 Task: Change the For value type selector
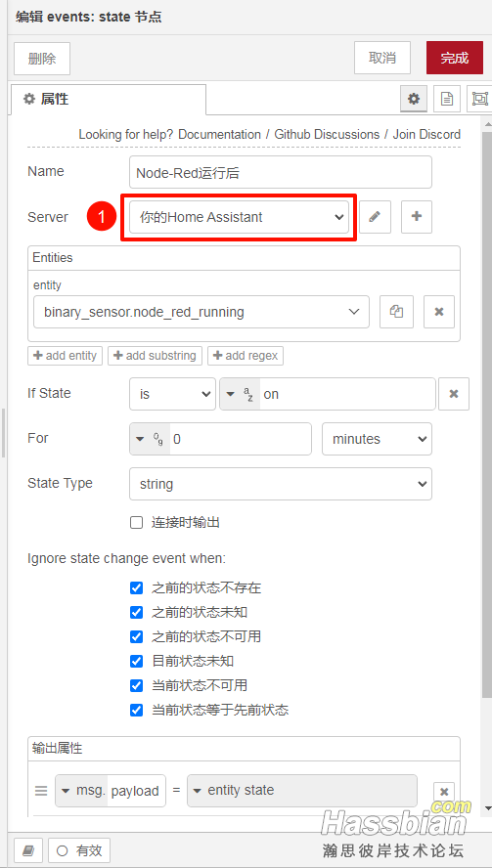150,439
